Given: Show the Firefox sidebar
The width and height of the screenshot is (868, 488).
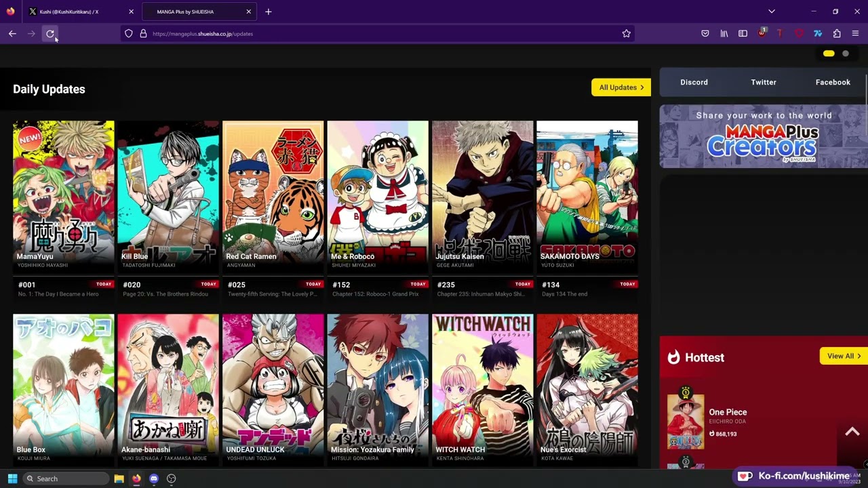Looking at the screenshot, I should click(743, 33).
